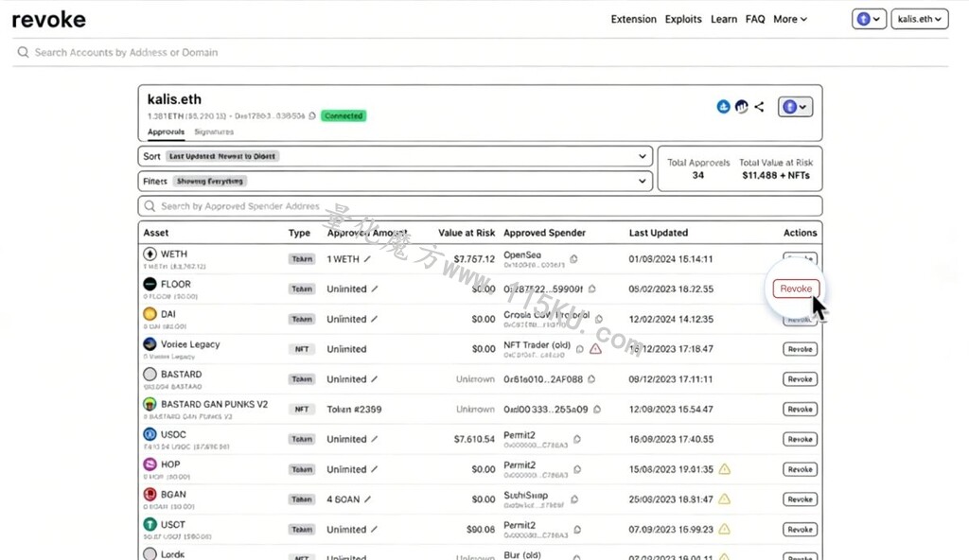Revoke the NFT Trader (old) approval
Viewport: 969px width, 560px height.
[x=800, y=349]
